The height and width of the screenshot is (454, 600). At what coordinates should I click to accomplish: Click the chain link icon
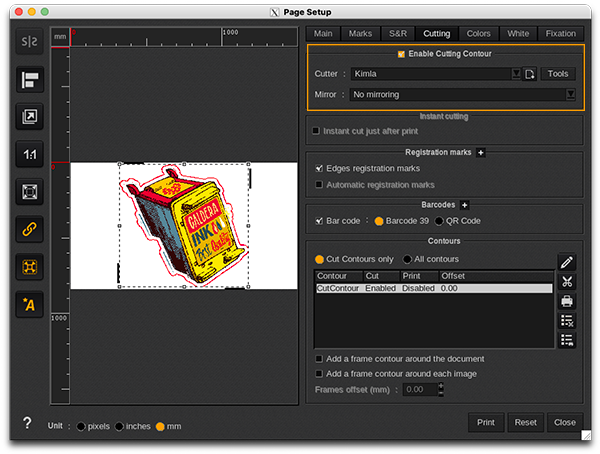coord(29,228)
